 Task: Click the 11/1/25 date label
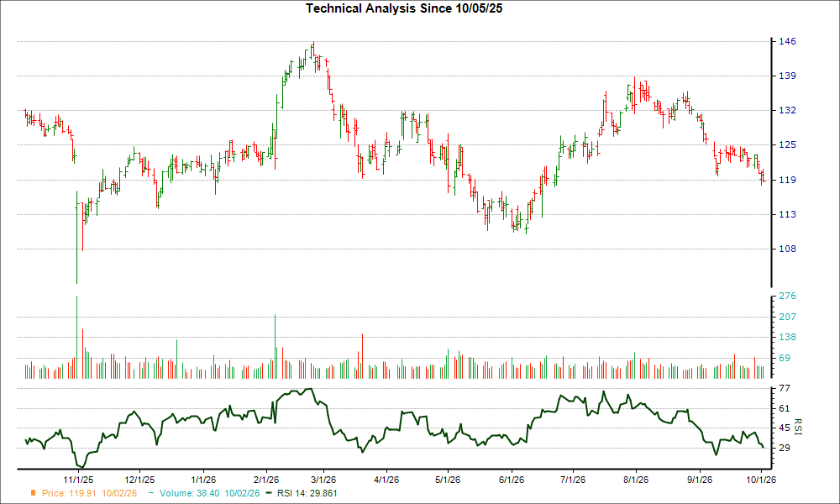tap(79, 480)
